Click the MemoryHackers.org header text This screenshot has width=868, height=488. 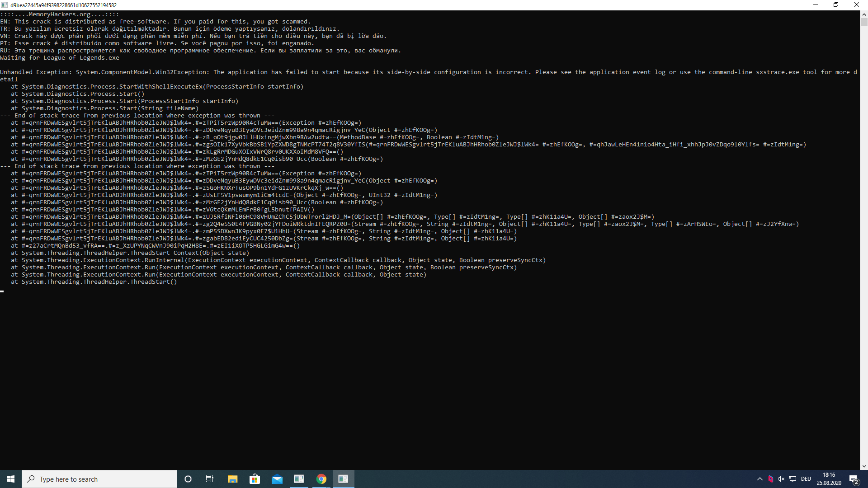(60, 14)
